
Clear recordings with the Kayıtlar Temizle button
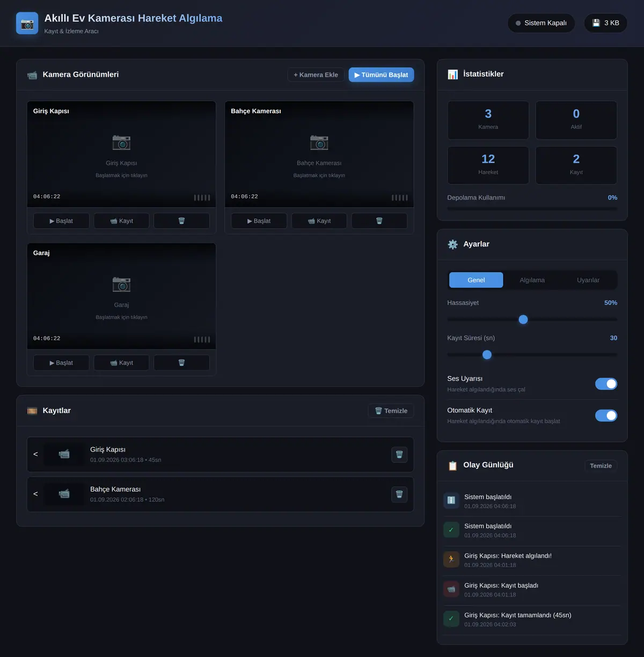[x=391, y=411]
